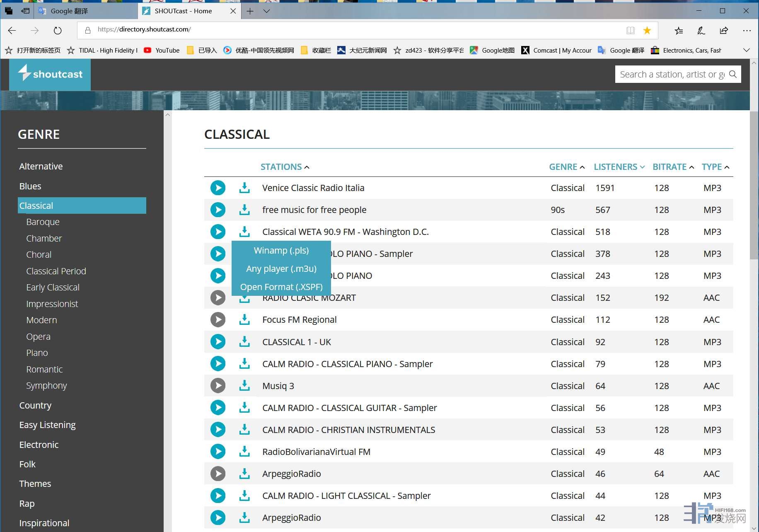Screen dimensions: 759x532
Task: Expand the bookmarks bar overflow chevron
Action: click(746, 50)
